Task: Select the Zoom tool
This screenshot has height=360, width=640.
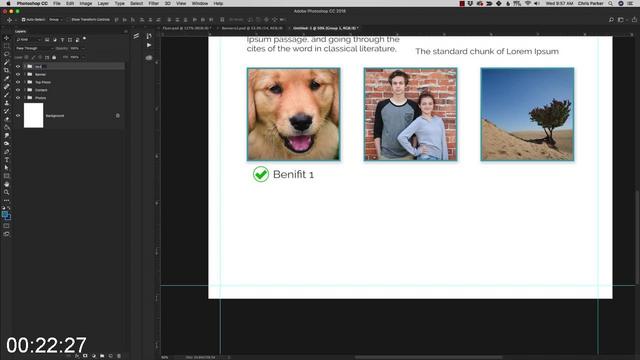Action: click(6, 192)
